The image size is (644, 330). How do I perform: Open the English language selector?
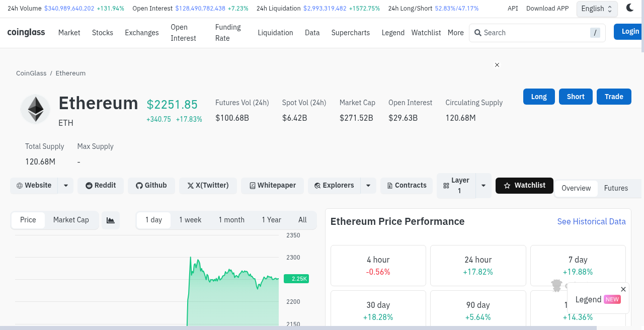coord(597,9)
